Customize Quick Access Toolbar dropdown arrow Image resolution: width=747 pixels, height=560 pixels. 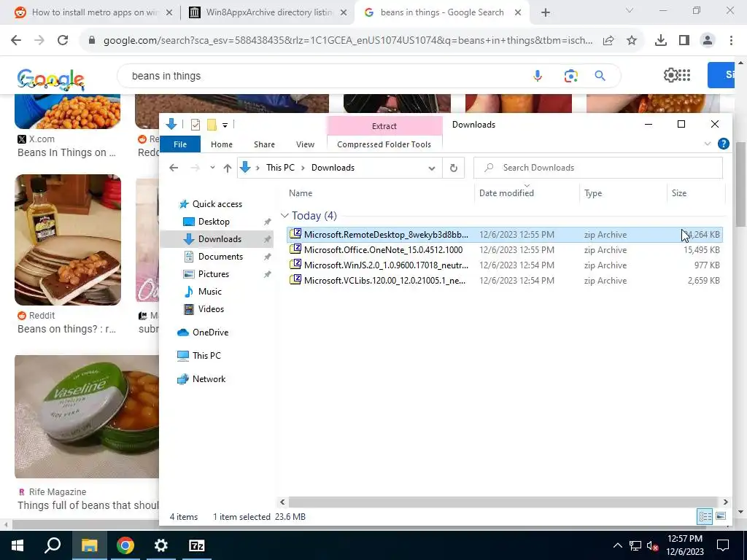click(225, 125)
